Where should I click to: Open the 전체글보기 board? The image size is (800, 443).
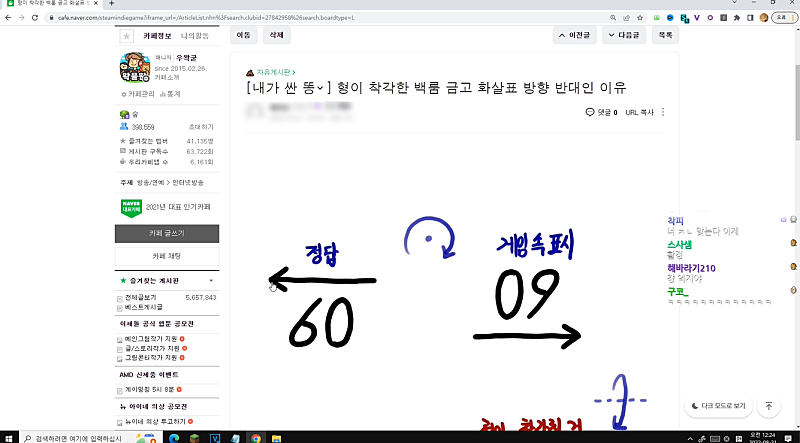[x=141, y=298]
